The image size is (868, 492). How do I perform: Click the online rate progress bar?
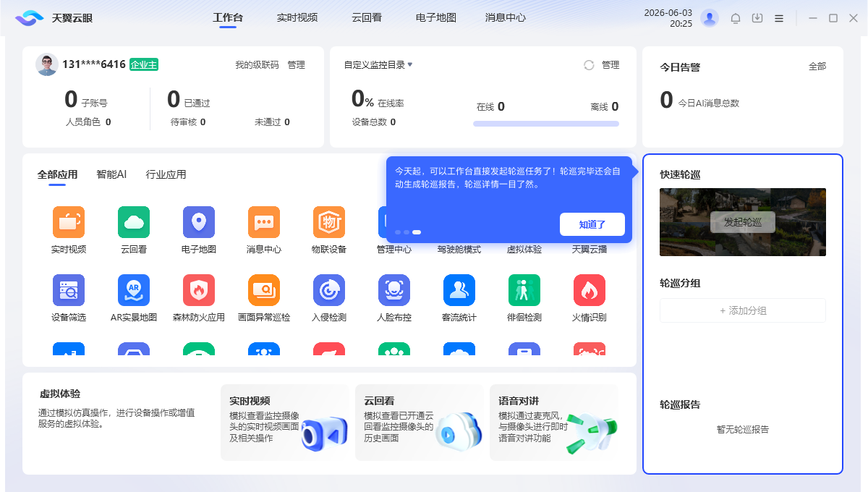pyautogui.click(x=546, y=124)
